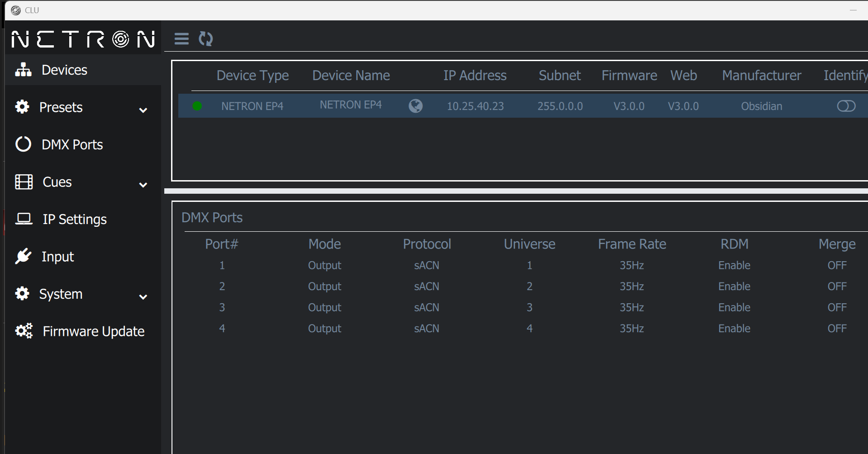Image resolution: width=868 pixels, height=454 pixels.
Task: Expand the Presets submenu chevron
Action: [x=143, y=110]
